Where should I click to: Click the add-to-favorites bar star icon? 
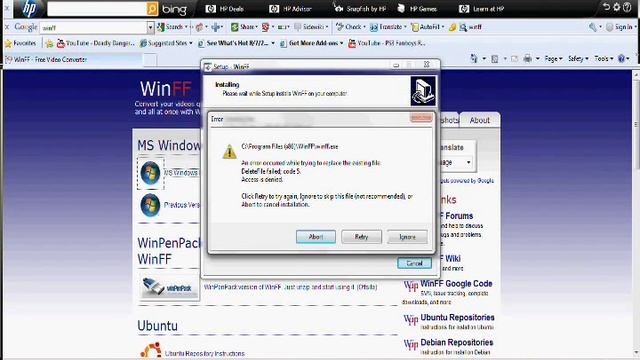point(49,43)
